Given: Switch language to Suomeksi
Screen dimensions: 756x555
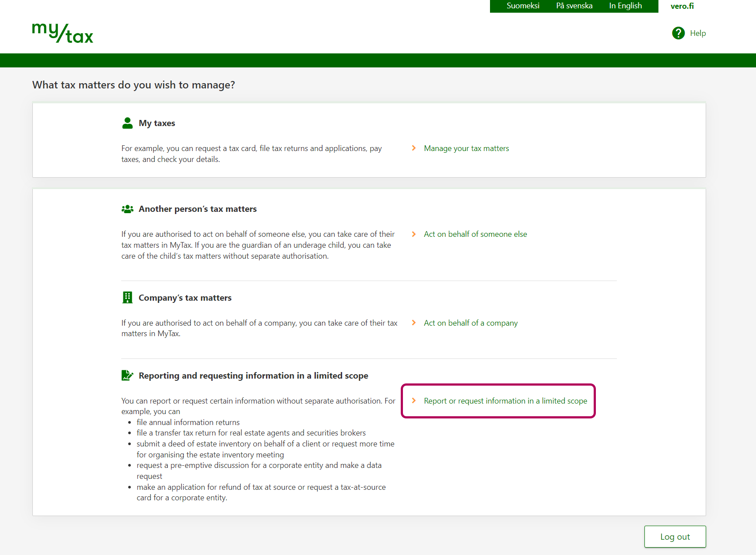Looking at the screenshot, I should click(523, 6).
